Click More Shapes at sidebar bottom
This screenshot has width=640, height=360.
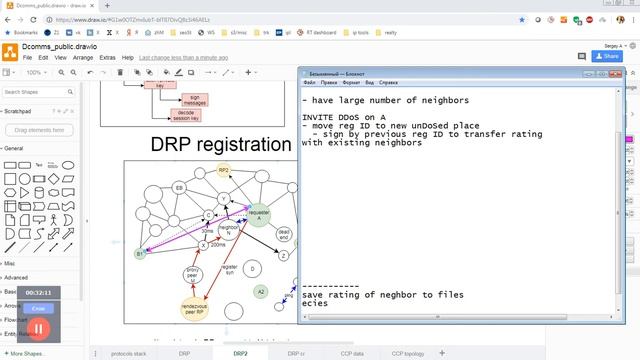click(x=24, y=353)
